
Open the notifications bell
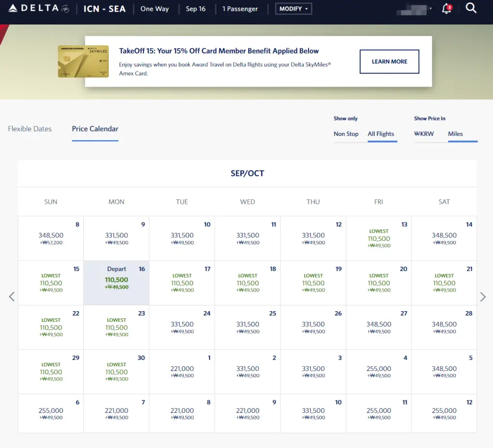(x=446, y=9)
